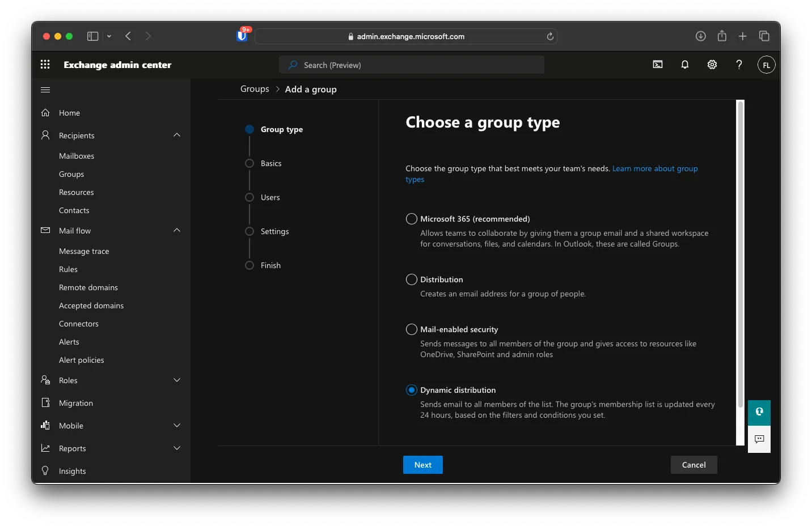This screenshot has height=526, width=812.
Task: Click the Exchange admin center title
Action: tap(117, 65)
